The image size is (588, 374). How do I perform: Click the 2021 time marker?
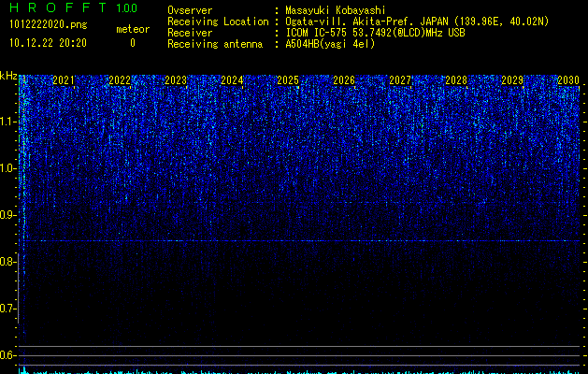pyautogui.click(x=64, y=80)
